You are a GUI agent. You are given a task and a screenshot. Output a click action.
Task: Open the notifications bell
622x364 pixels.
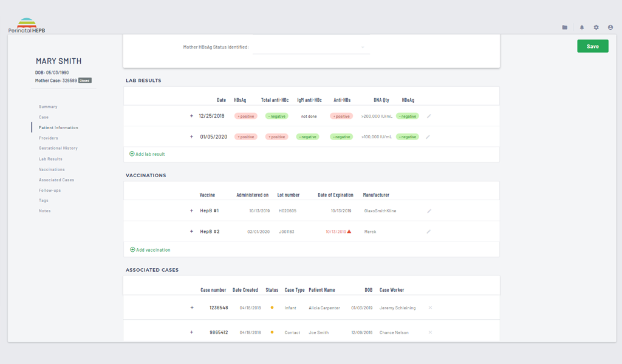(581, 27)
